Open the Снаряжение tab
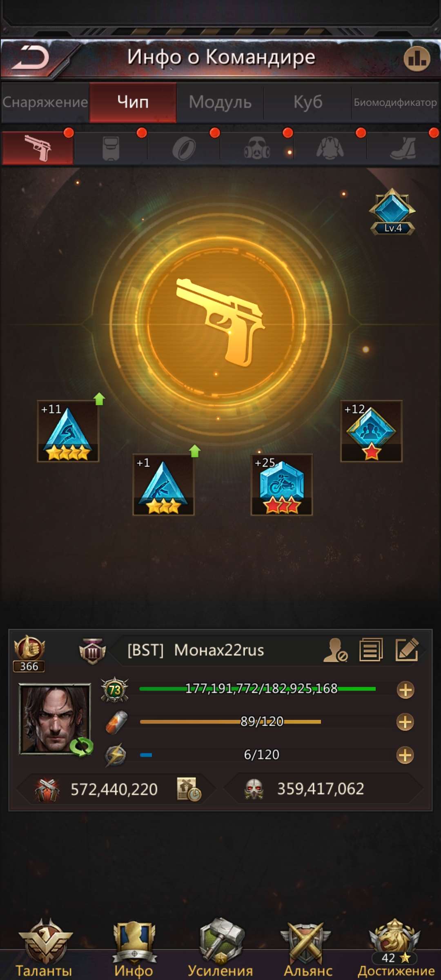 click(x=45, y=102)
